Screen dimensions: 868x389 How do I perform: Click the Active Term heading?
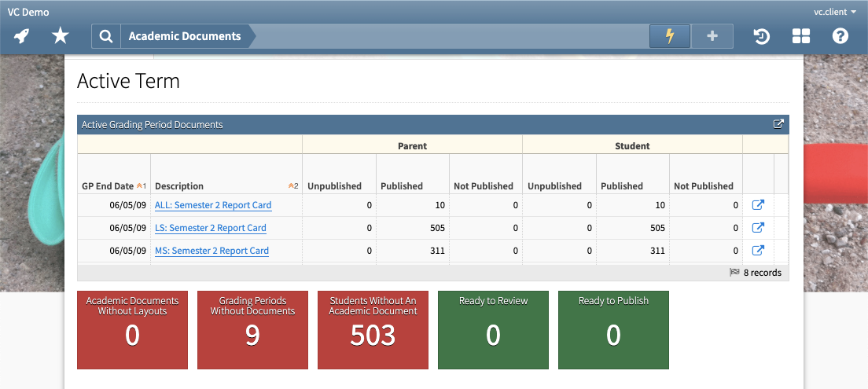tap(128, 82)
